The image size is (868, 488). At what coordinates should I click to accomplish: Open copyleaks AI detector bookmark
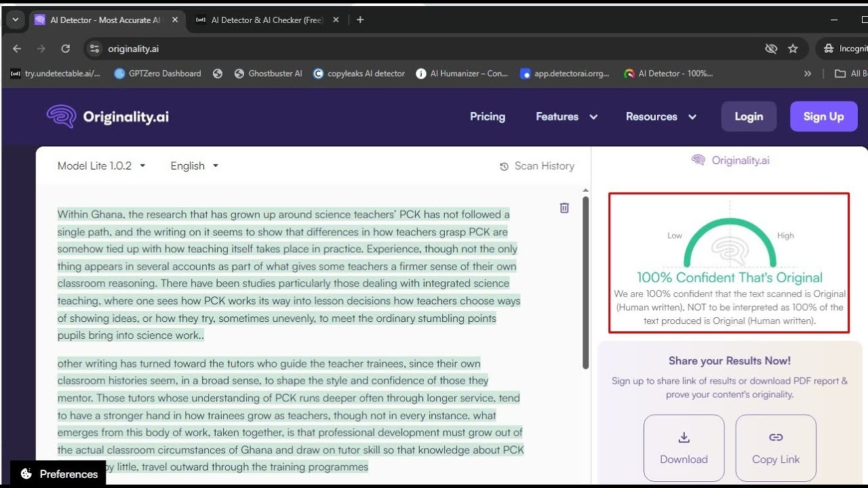coord(359,73)
